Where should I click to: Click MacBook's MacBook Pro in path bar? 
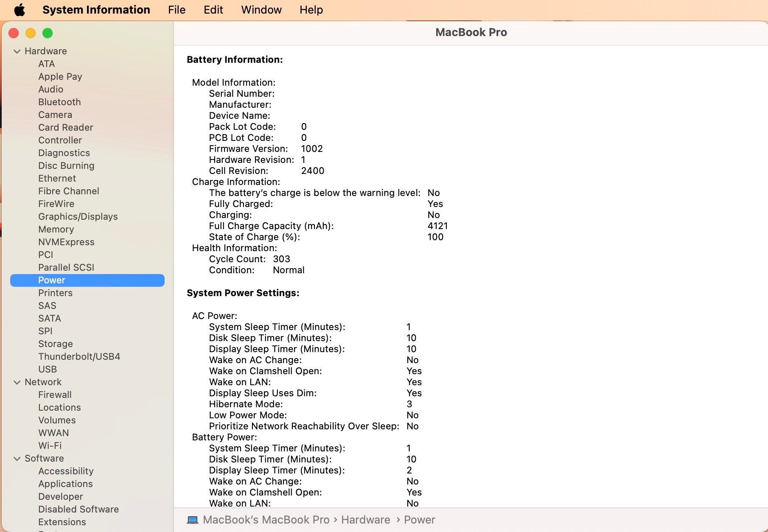(x=266, y=520)
